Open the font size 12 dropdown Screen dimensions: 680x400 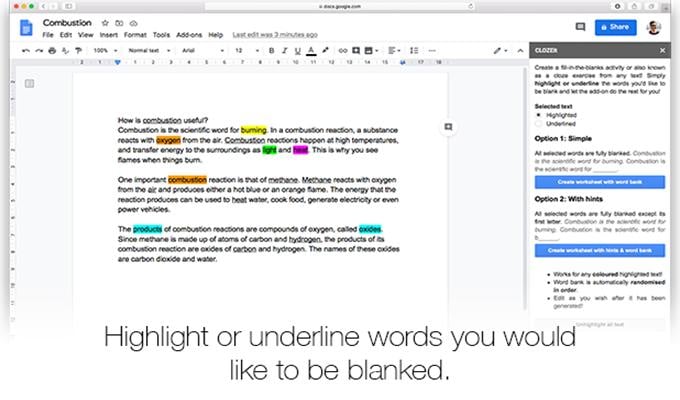pyautogui.click(x=247, y=51)
